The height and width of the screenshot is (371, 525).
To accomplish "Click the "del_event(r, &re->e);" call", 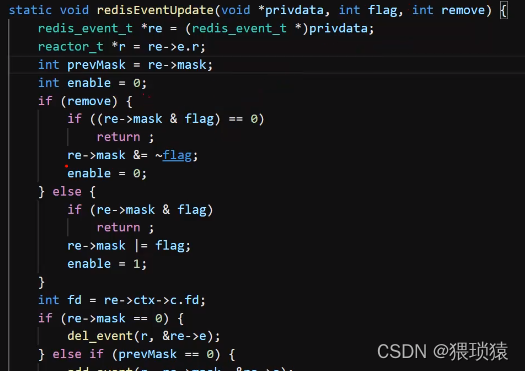I will (x=144, y=336).
